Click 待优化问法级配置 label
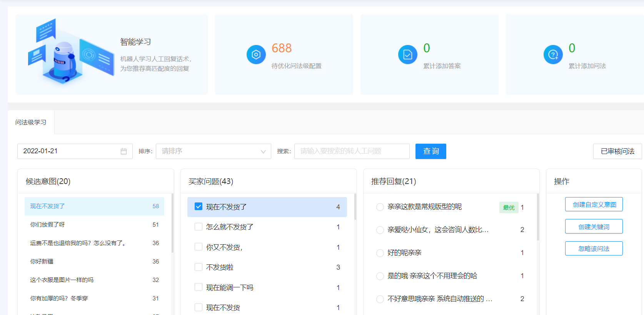This screenshot has width=644, height=315. pos(297,66)
